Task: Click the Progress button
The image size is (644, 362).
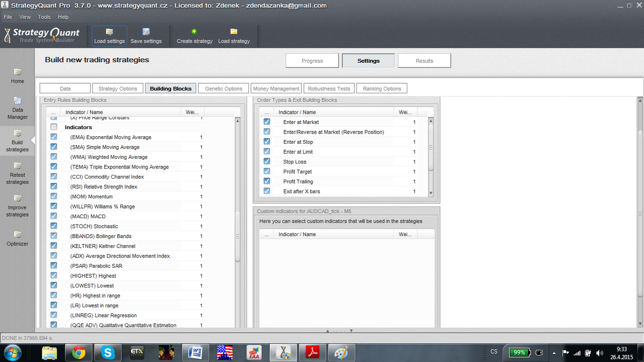Action: (x=312, y=61)
